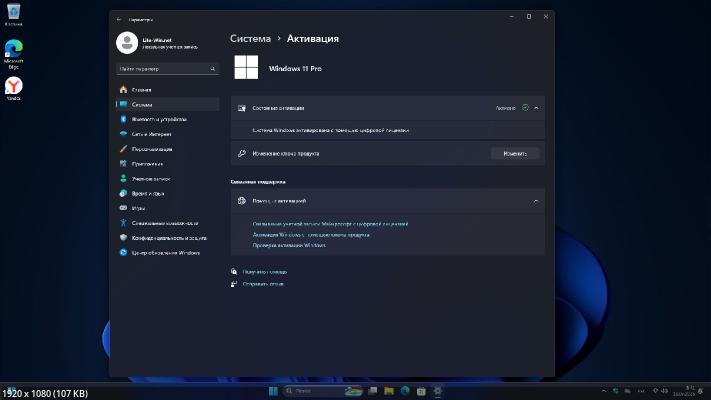This screenshot has height=400, width=711.
Task: Go to Сеть и Интернет settings
Action: click(x=167, y=134)
